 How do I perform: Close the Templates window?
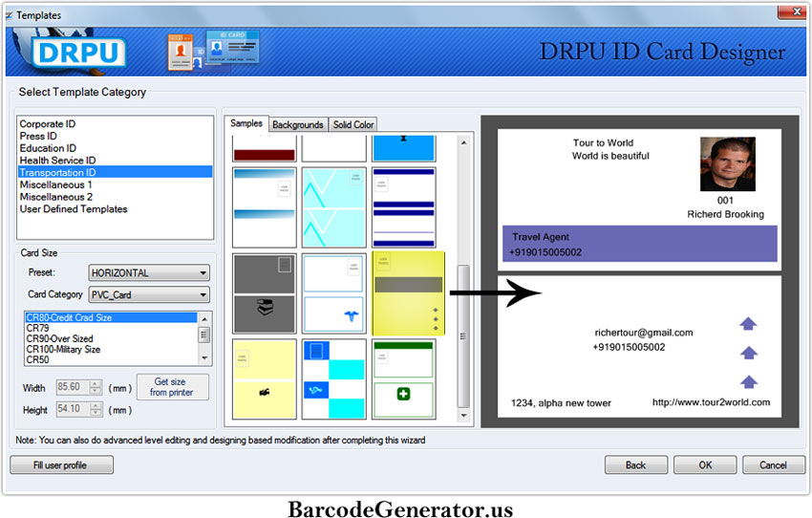(791, 11)
